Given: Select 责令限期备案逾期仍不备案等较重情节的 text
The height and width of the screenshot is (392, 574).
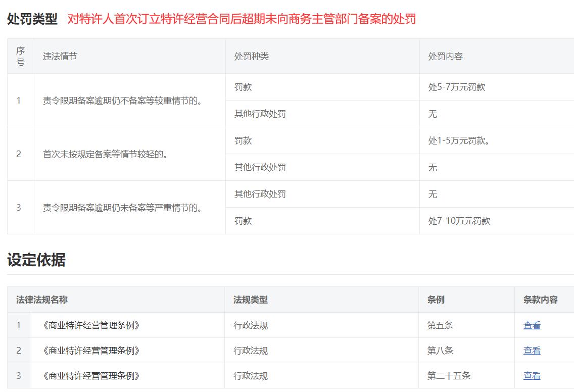Looking at the screenshot, I should [x=123, y=101].
